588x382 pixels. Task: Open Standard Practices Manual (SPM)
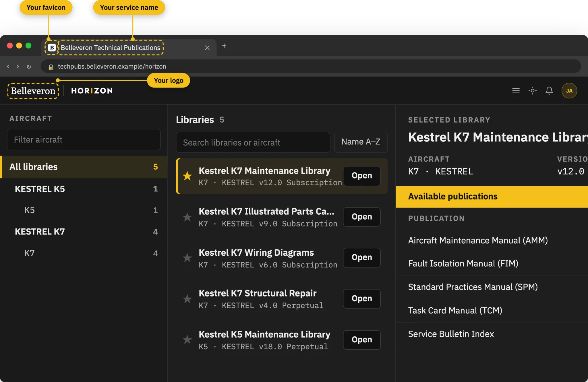(x=492, y=287)
